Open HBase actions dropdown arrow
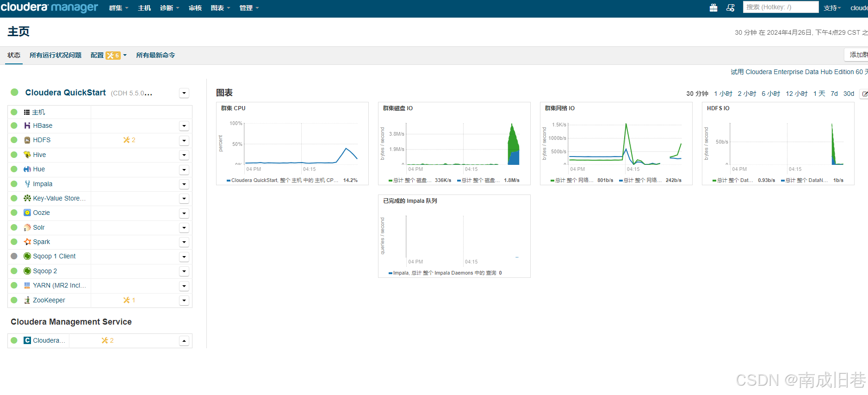 click(x=184, y=126)
